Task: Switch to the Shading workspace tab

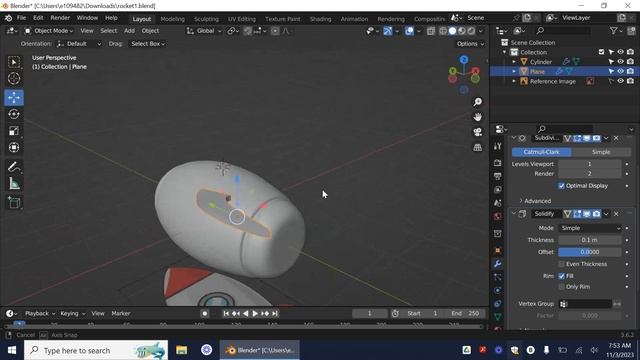Action: [x=320, y=19]
